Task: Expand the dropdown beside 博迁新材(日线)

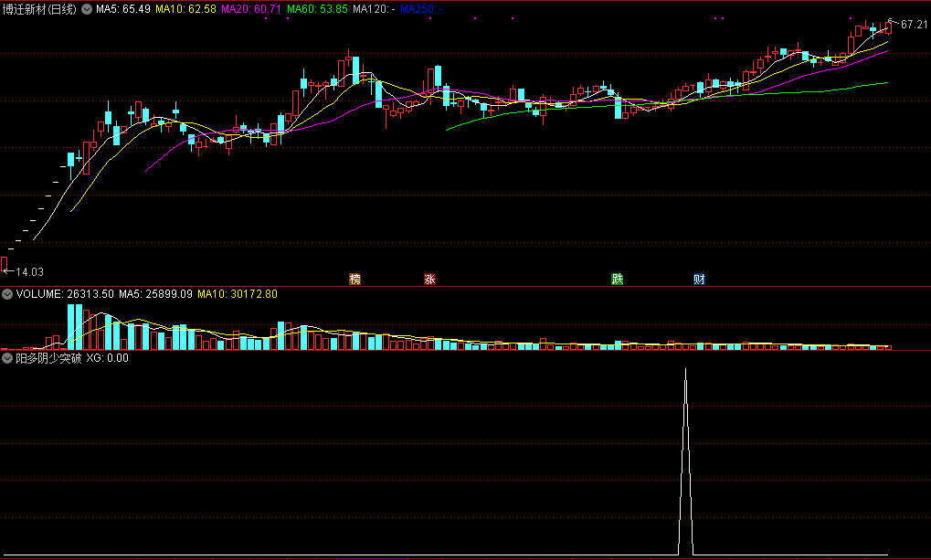Action: pos(87,9)
